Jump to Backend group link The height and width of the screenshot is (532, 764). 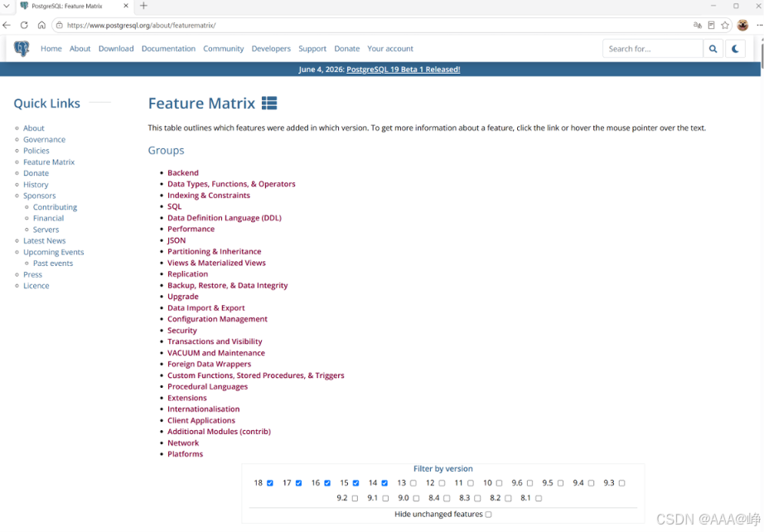click(x=183, y=173)
